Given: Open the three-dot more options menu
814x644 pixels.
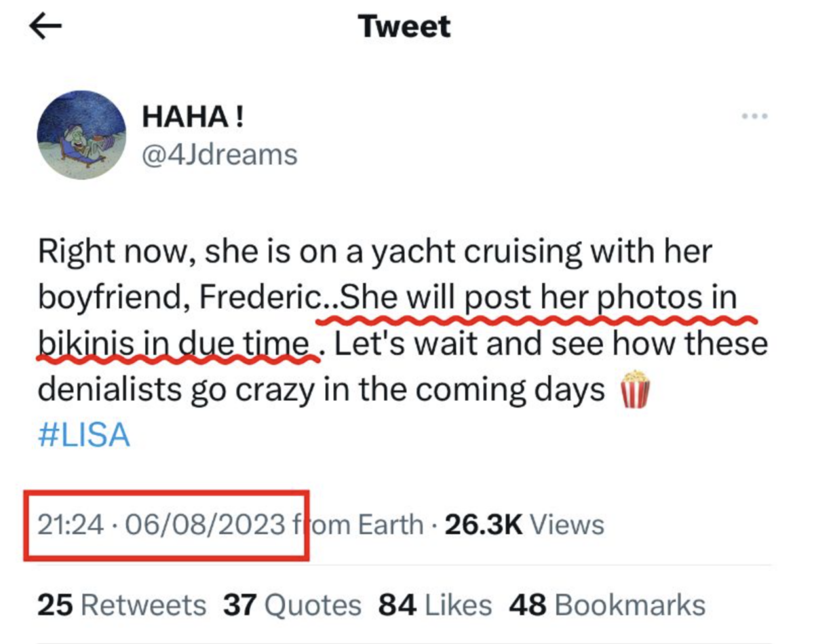Looking at the screenshot, I should [x=754, y=117].
